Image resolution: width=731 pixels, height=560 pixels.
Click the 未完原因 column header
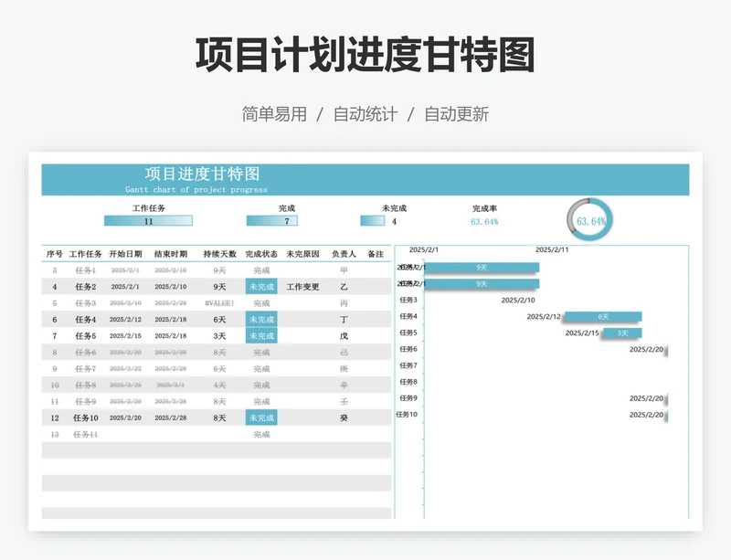pos(302,254)
